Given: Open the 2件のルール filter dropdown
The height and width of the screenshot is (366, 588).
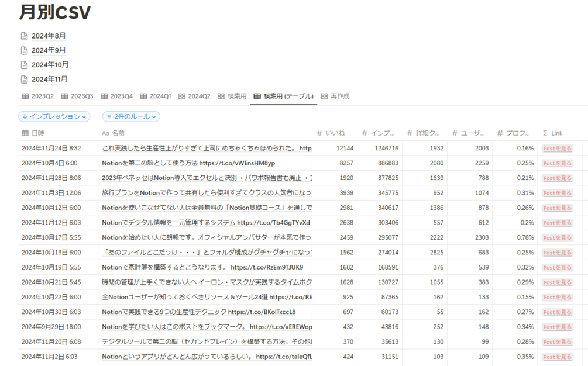Looking at the screenshot, I should [x=131, y=116].
